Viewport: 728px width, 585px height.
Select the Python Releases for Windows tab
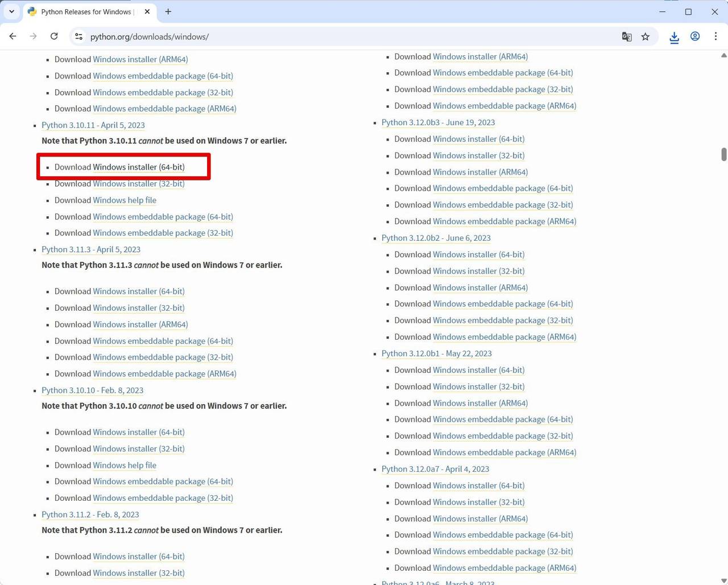[x=90, y=12]
